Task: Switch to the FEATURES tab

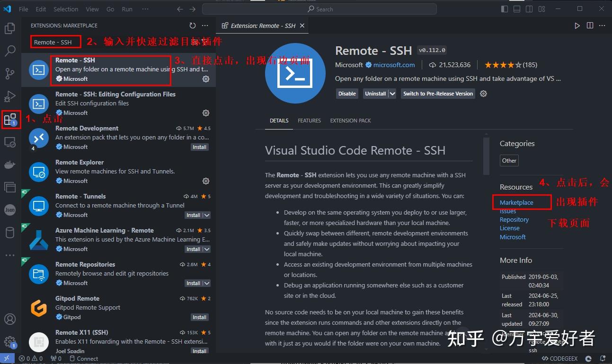Action: pyautogui.click(x=309, y=121)
